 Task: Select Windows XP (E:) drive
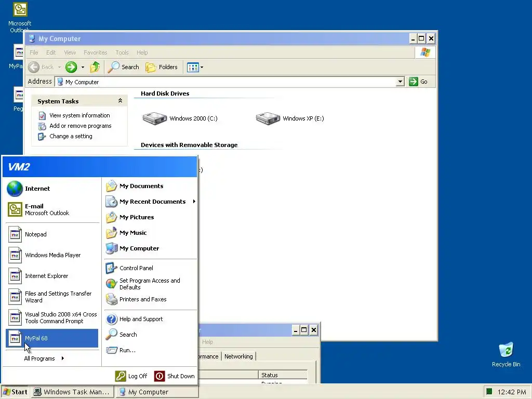(x=290, y=118)
